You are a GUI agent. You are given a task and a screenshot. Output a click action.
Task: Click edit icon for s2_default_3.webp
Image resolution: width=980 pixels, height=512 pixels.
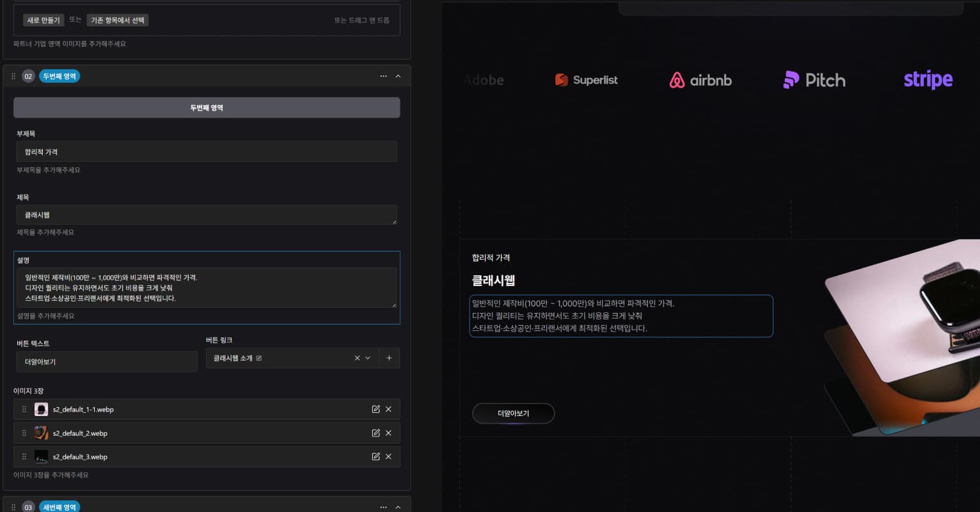point(375,457)
